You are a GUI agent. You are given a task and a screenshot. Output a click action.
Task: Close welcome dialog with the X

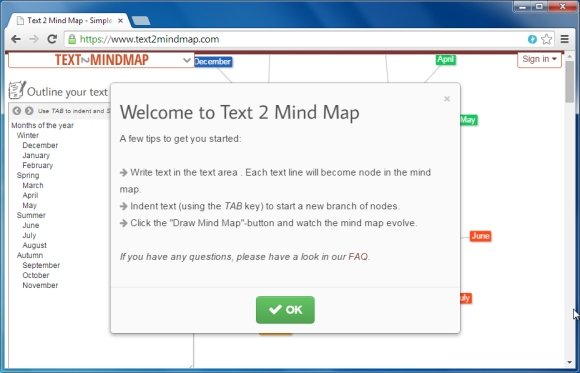point(447,99)
